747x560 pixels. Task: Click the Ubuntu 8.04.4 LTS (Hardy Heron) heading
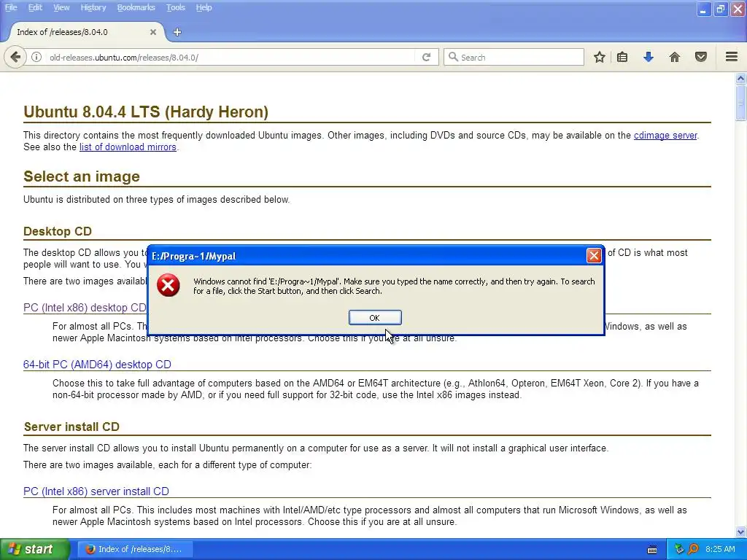[x=146, y=112]
